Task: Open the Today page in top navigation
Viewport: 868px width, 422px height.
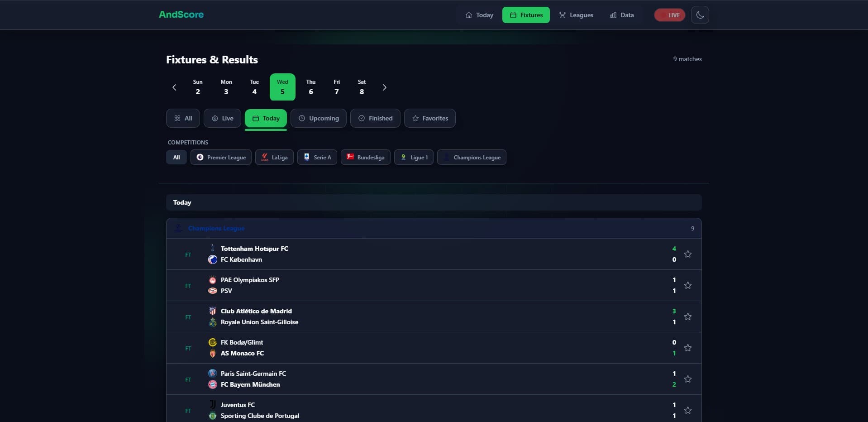Action: point(479,15)
